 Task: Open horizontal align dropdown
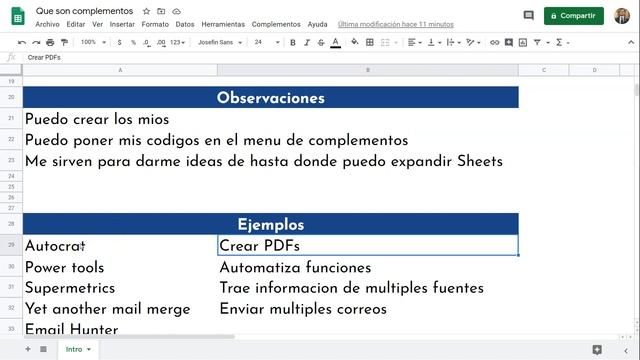point(414,42)
